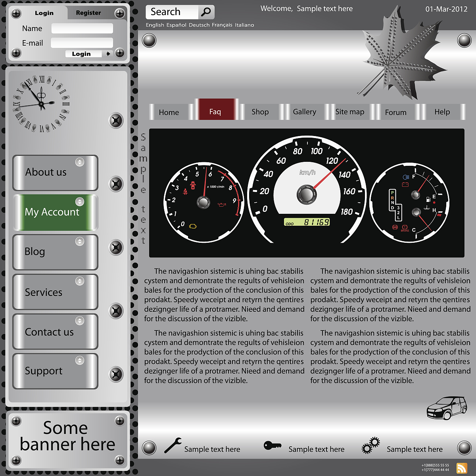
Task: Click the wrench icon in footer
Action: click(173, 445)
